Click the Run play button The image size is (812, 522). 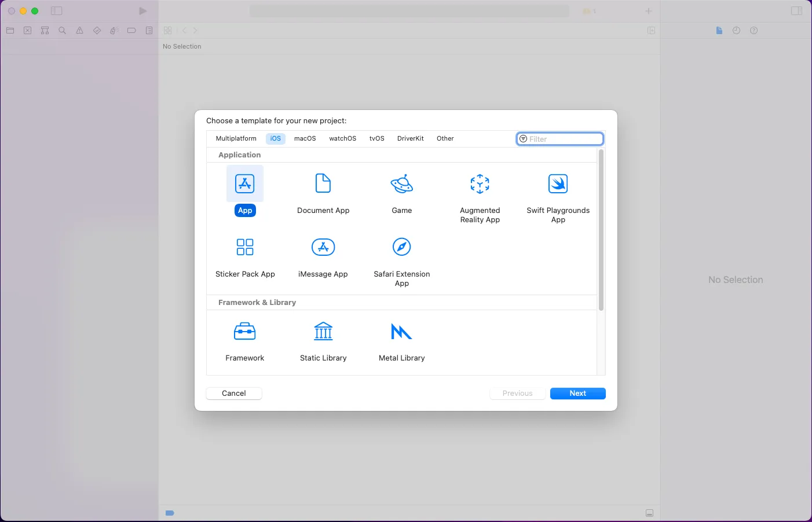[x=142, y=11]
